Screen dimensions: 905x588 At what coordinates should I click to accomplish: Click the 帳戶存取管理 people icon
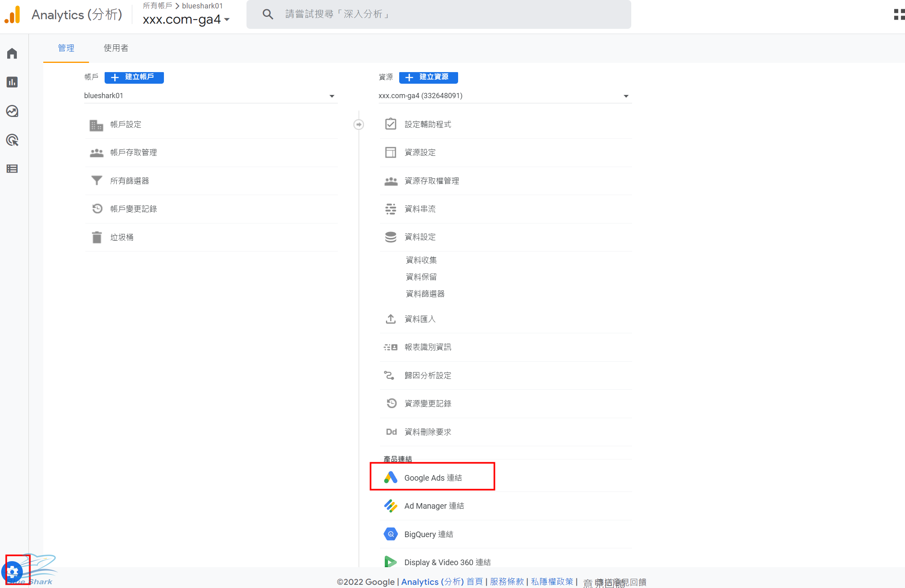(x=97, y=153)
